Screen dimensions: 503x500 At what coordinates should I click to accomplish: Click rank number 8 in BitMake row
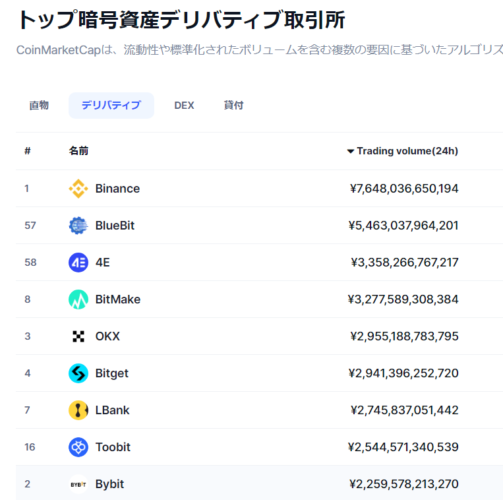[x=27, y=299]
